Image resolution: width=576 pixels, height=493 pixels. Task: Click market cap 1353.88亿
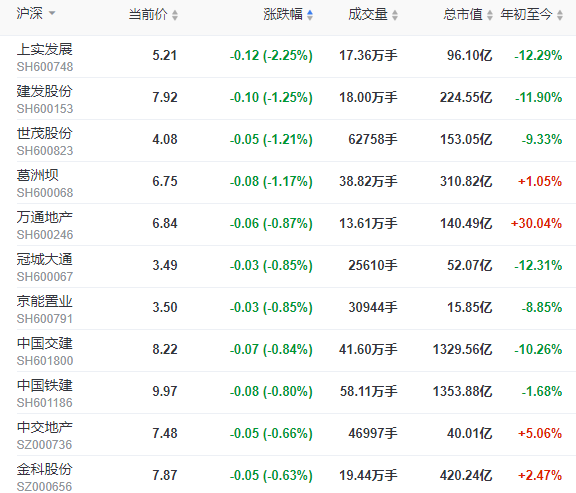click(462, 391)
